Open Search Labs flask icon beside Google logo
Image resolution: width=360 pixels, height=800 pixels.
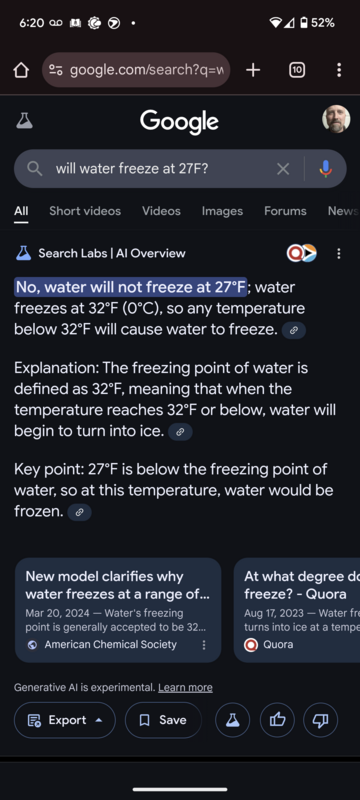click(24, 120)
